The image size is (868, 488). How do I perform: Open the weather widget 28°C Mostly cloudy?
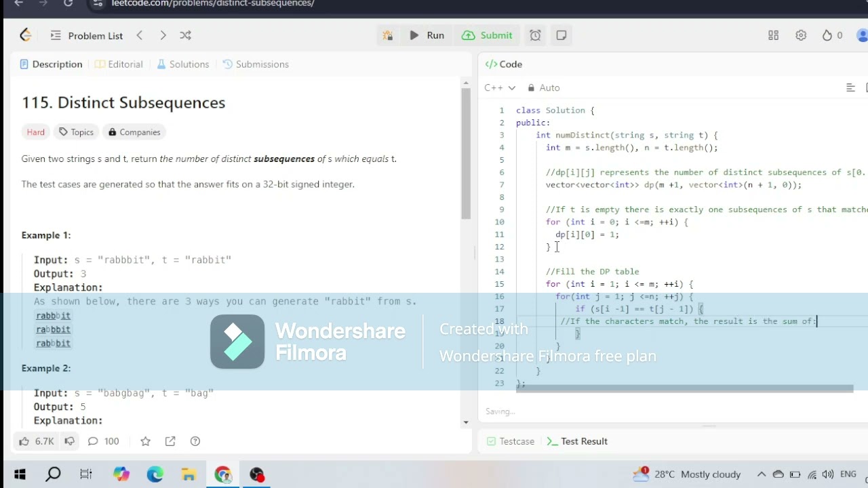coord(686,474)
